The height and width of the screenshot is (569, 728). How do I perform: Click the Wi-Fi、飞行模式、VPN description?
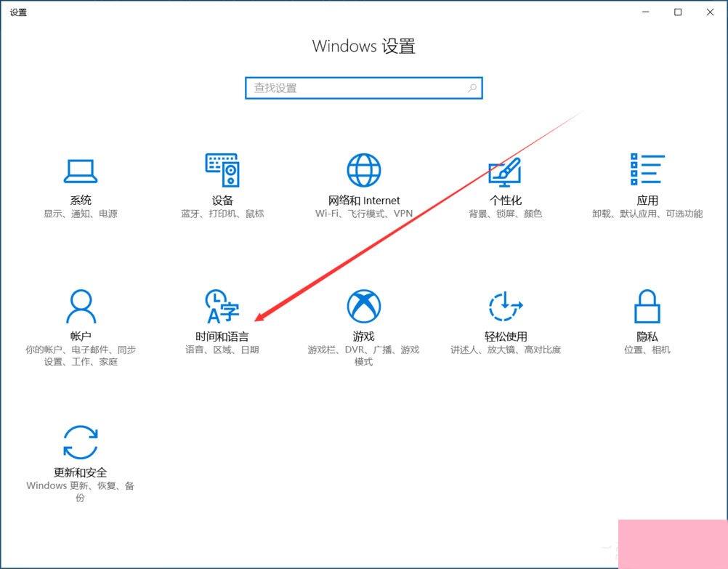coord(364,214)
